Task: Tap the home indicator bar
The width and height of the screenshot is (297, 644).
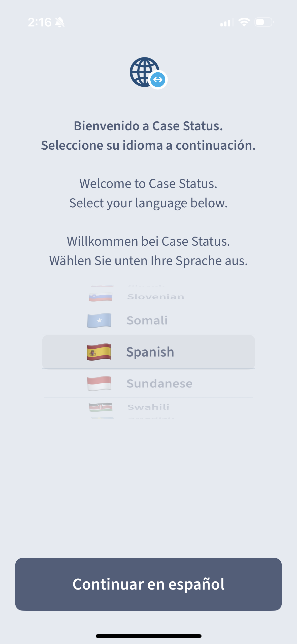Action: (148, 636)
